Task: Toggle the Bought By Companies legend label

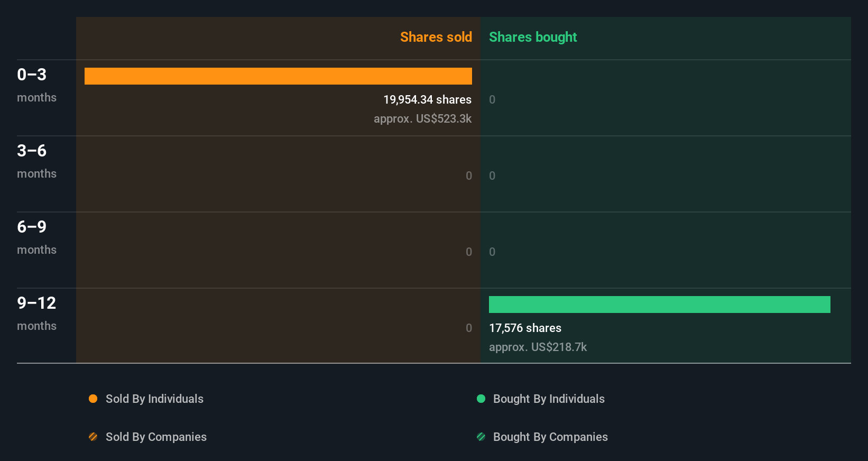Action: [550, 437]
